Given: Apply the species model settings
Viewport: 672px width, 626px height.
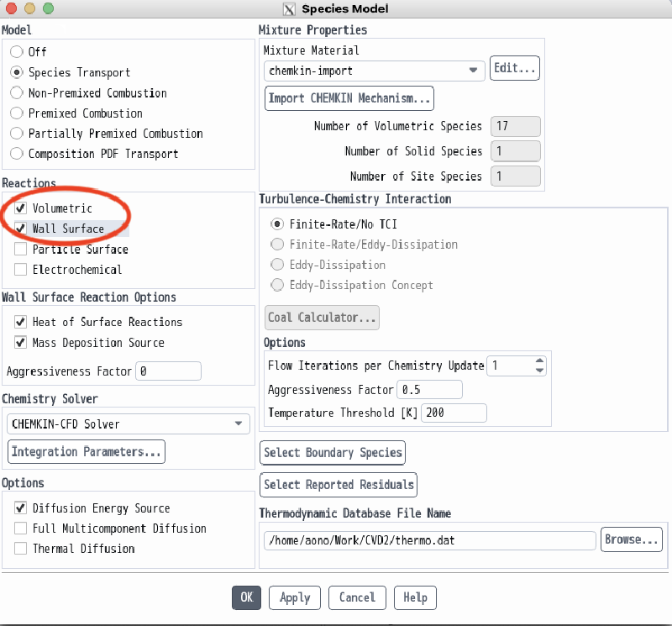Looking at the screenshot, I should coord(294,597).
